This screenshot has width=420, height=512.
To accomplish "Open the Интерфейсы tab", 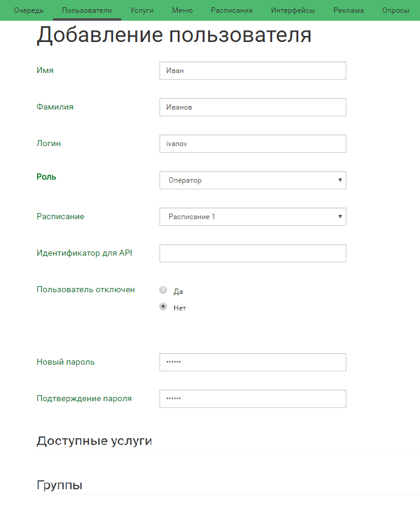I will point(293,10).
